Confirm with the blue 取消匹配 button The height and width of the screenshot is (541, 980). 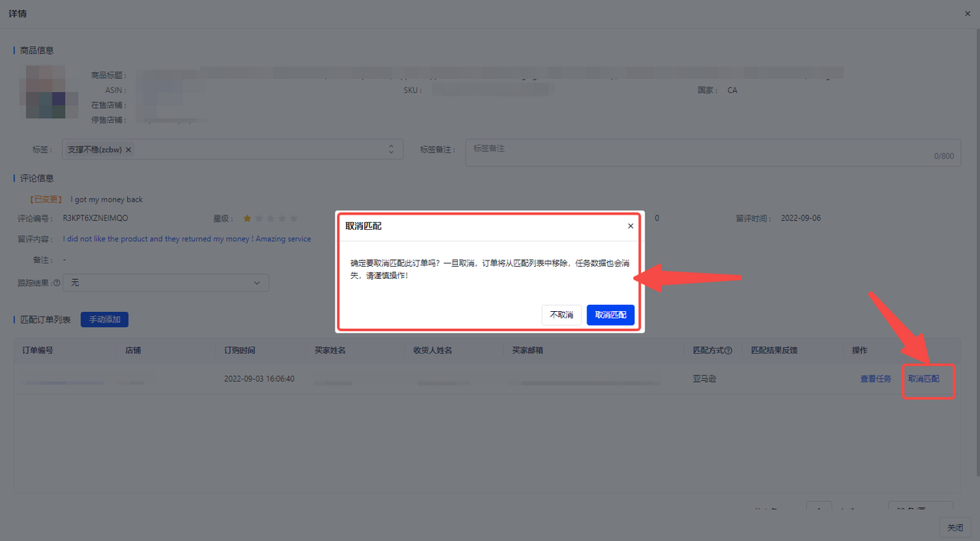pyautogui.click(x=610, y=315)
